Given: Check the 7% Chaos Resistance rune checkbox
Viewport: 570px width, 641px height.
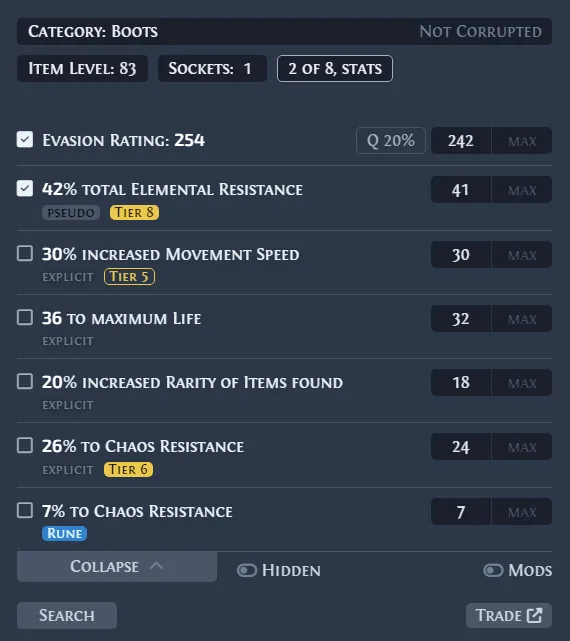Looking at the screenshot, I should [25, 510].
